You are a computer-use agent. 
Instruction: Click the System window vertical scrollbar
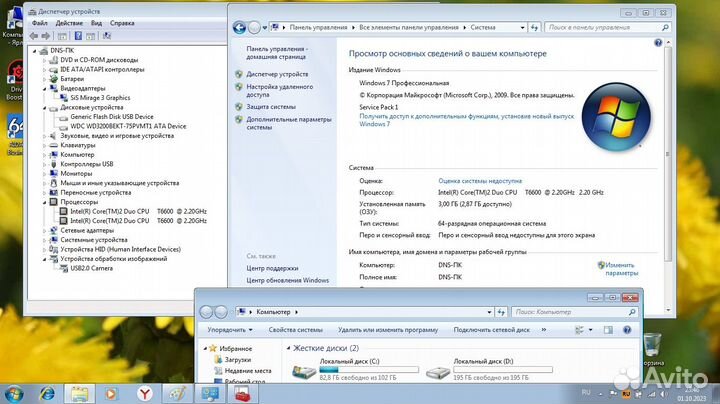coord(668,154)
